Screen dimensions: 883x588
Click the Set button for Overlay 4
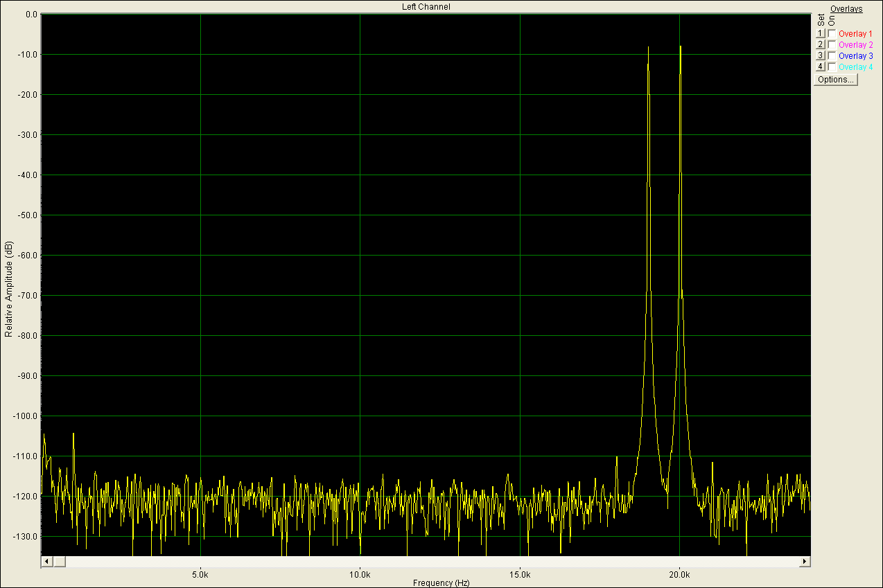[x=820, y=66]
